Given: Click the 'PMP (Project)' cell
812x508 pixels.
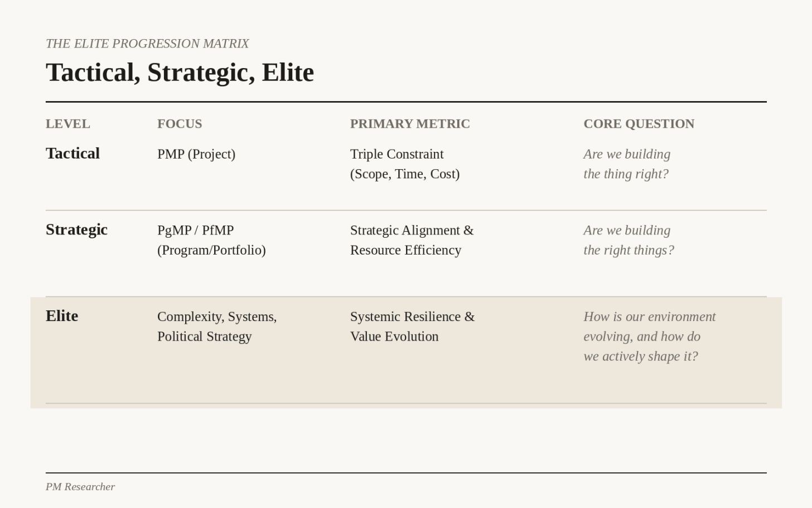Looking at the screenshot, I should [196, 154].
